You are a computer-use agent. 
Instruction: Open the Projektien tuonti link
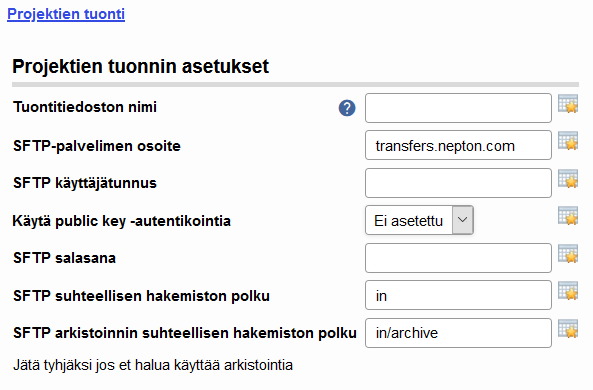click(x=66, y=14)
